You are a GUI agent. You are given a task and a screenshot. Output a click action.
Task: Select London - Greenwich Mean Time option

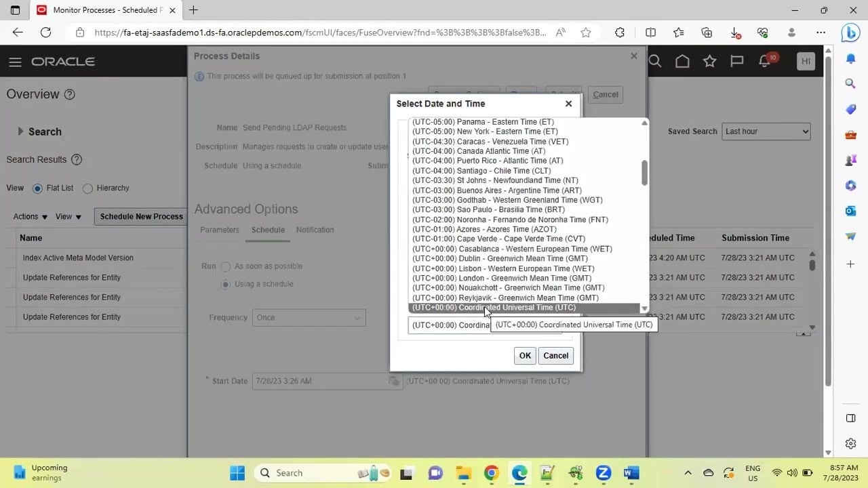pyautogui.click(x=502, y=278)
